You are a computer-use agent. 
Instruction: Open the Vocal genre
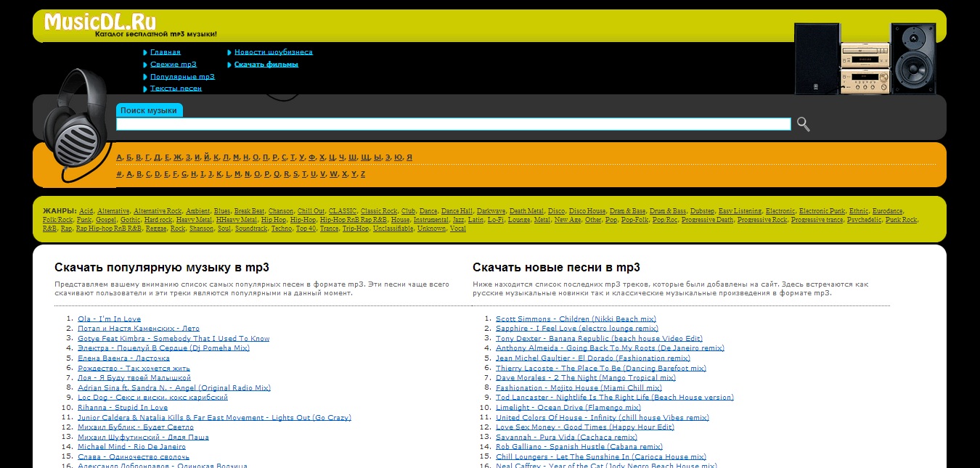(x=458, y=229)
